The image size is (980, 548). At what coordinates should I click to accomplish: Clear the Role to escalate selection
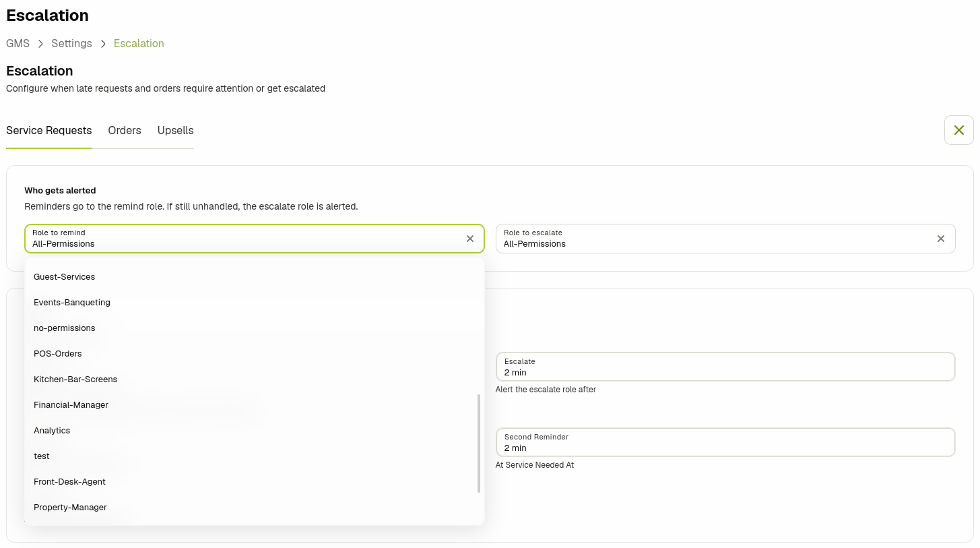(941, 239)
